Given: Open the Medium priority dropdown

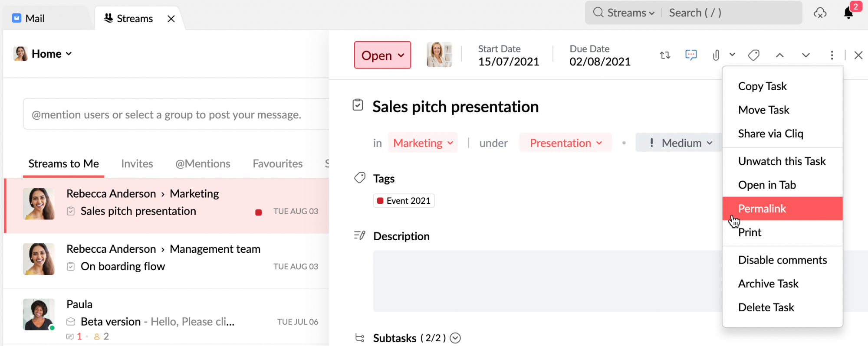Looking at the screenshot, I should 681,143.
